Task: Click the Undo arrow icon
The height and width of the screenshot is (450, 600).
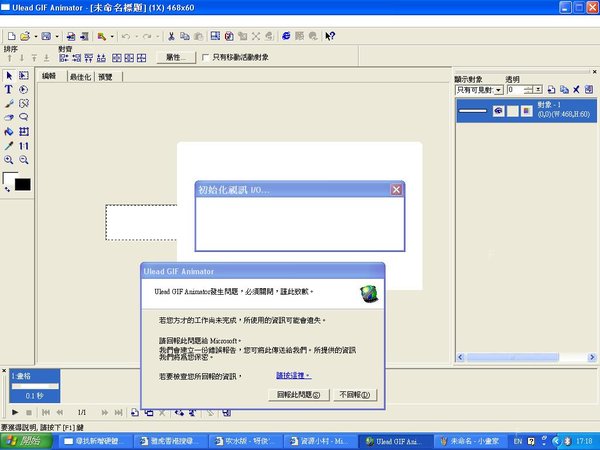Action: (x=126, y=36)
